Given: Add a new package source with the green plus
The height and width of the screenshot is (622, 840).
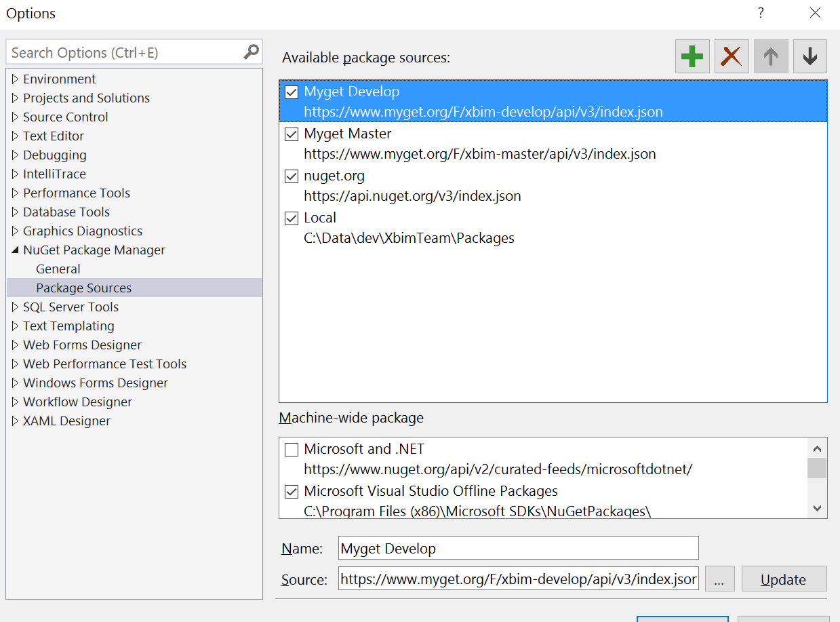Looking at the screenshot, I should tap(692, 56).
